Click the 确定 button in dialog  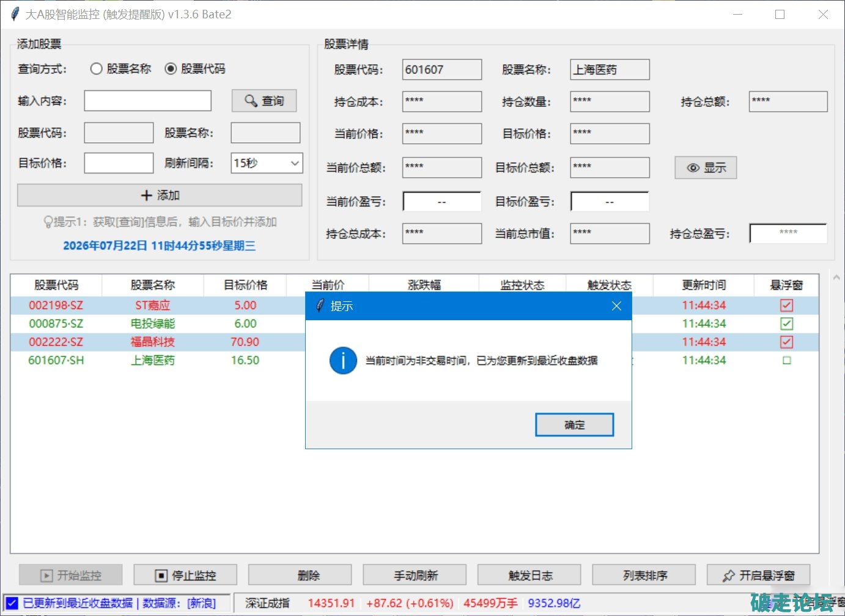tap(574, 425)
